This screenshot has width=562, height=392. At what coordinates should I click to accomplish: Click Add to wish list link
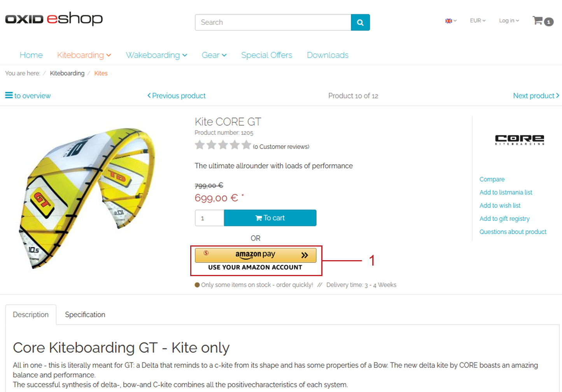click(500, 205)
